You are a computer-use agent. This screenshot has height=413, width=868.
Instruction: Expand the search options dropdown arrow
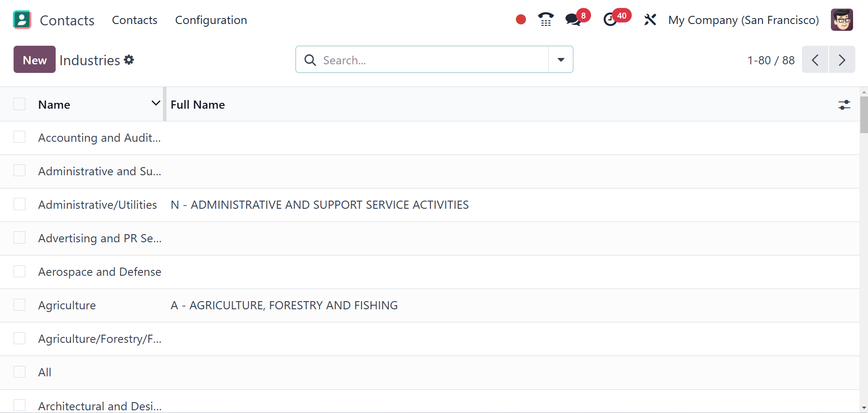point(561,60)
